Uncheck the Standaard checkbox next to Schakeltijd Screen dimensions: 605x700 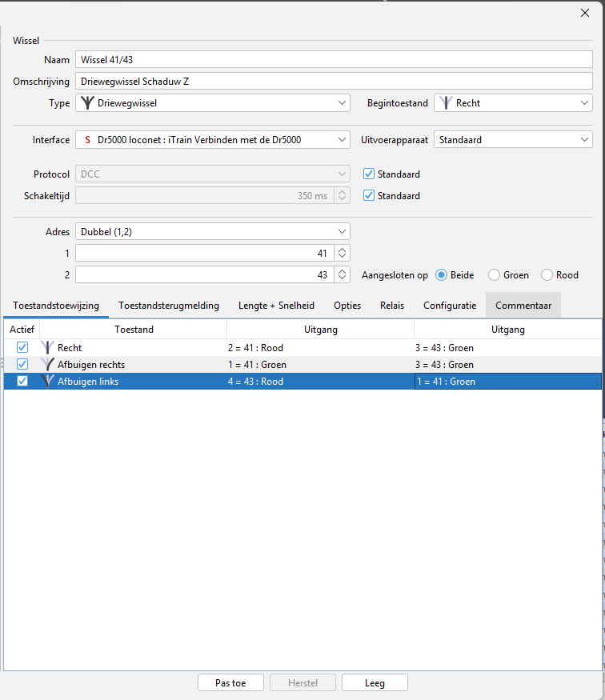coord(368,196)
